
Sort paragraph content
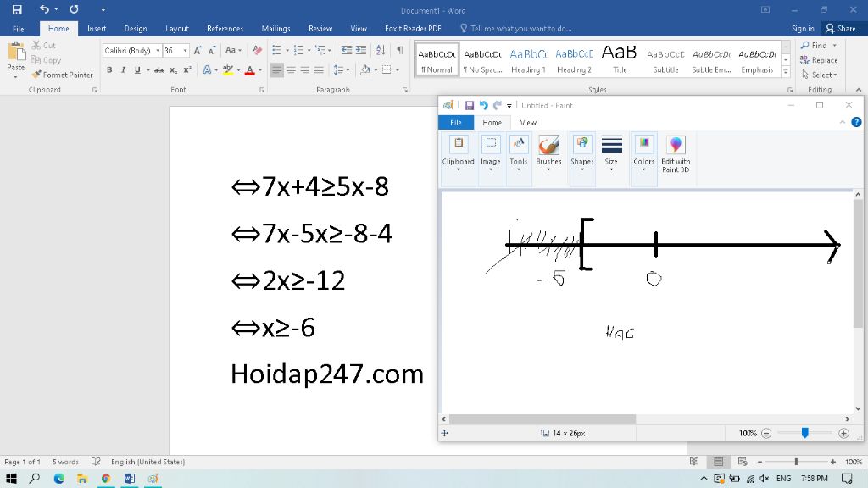coord(381,50)
